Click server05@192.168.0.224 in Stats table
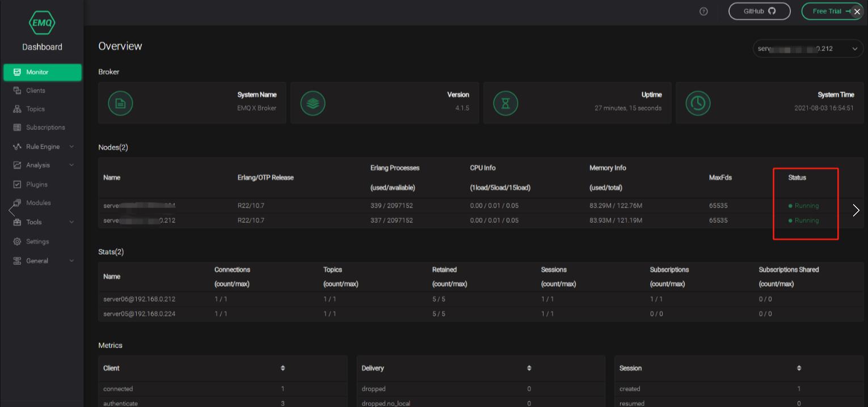 139,313
